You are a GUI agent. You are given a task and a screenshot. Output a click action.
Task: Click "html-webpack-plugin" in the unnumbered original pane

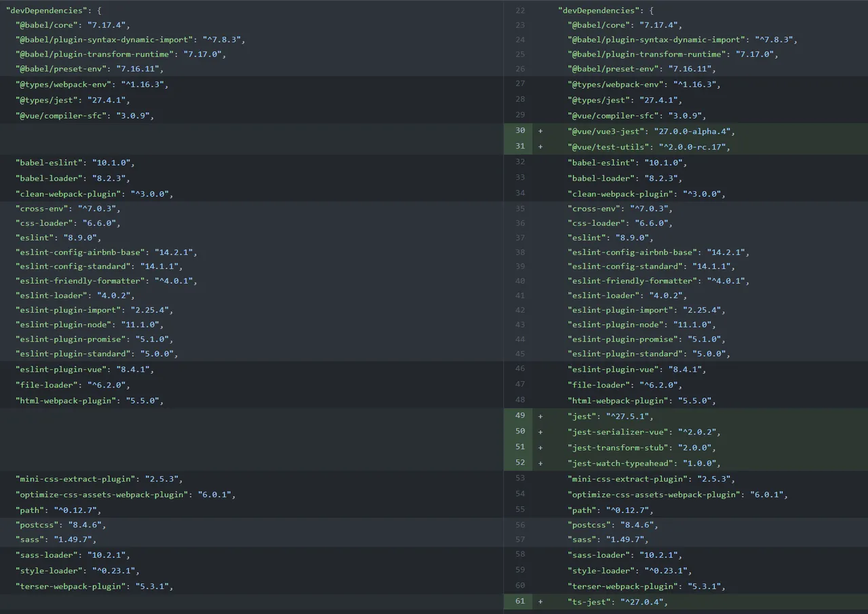pyautogui.click(x=66, y=400)
